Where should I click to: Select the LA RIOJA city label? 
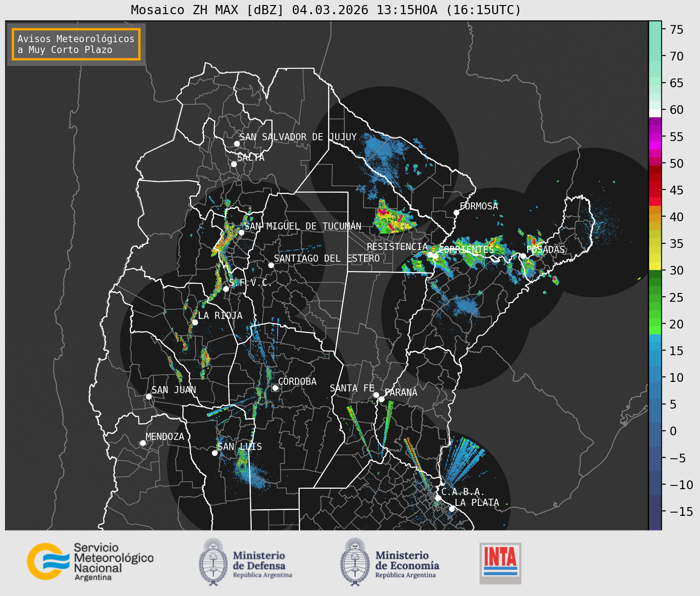(220, 316)
